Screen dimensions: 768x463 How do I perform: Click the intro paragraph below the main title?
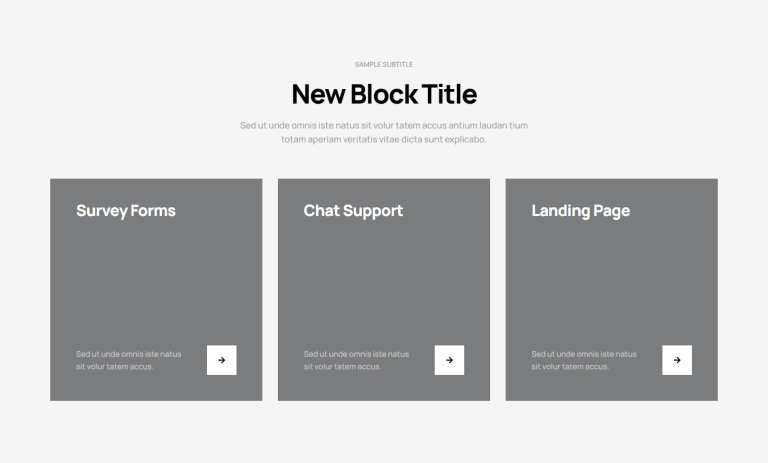[384, 132]
